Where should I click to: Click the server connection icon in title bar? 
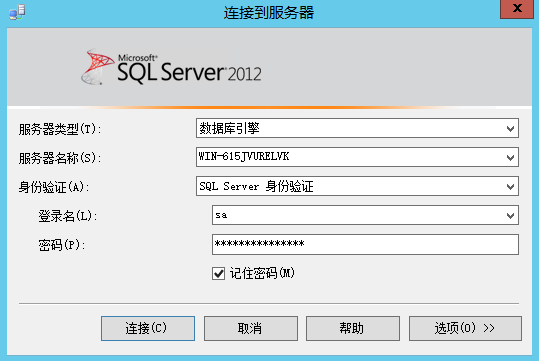[x=17, y=12]
